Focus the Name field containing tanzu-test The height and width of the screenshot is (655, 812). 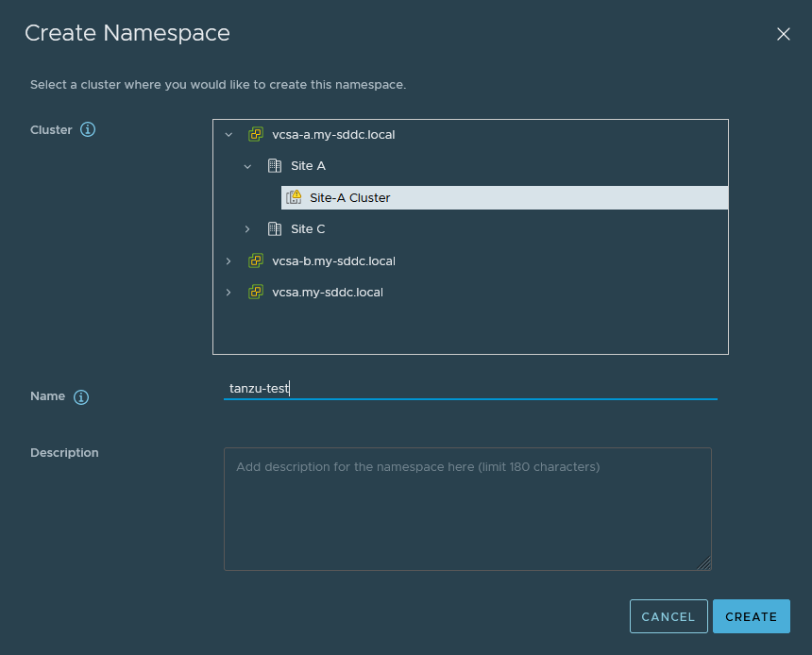click(x=470, y=388)
